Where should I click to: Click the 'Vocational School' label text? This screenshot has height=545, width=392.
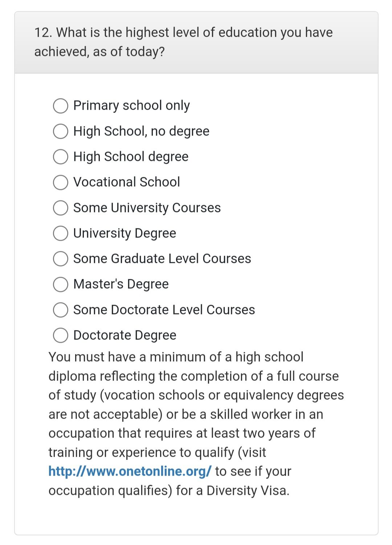(x=126, y=182)
